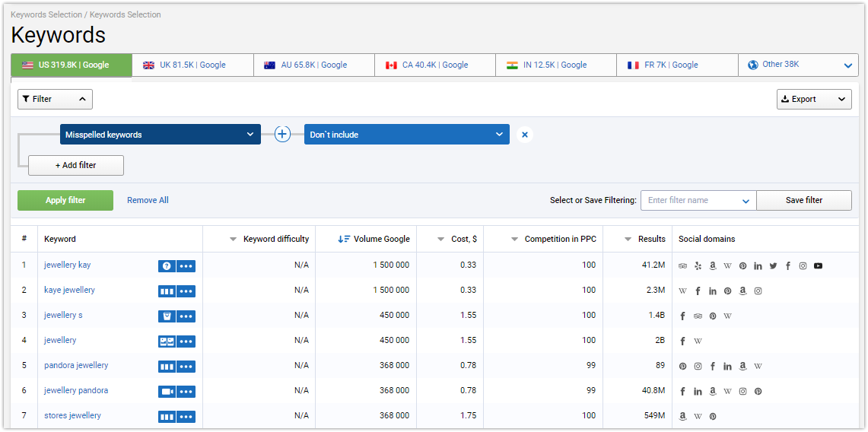
Task: Click LinkedIn icon in jewellery kay row
Action: (758, 266)
